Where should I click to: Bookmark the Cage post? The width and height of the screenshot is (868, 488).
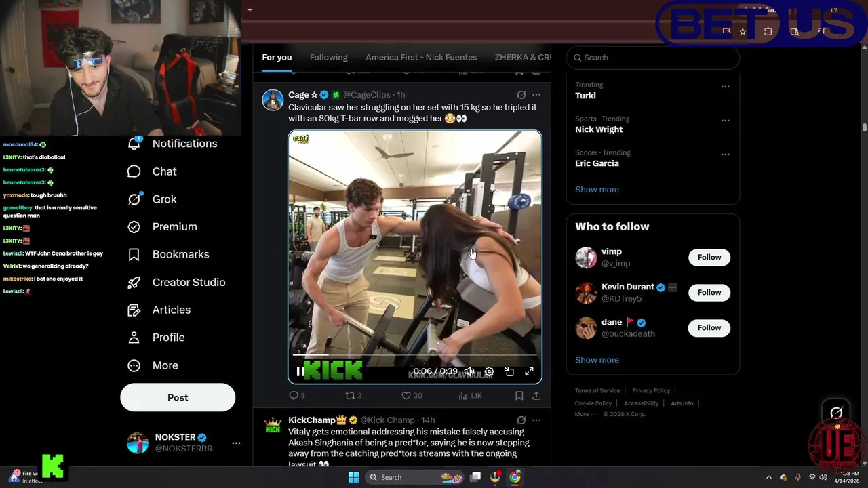519,396
